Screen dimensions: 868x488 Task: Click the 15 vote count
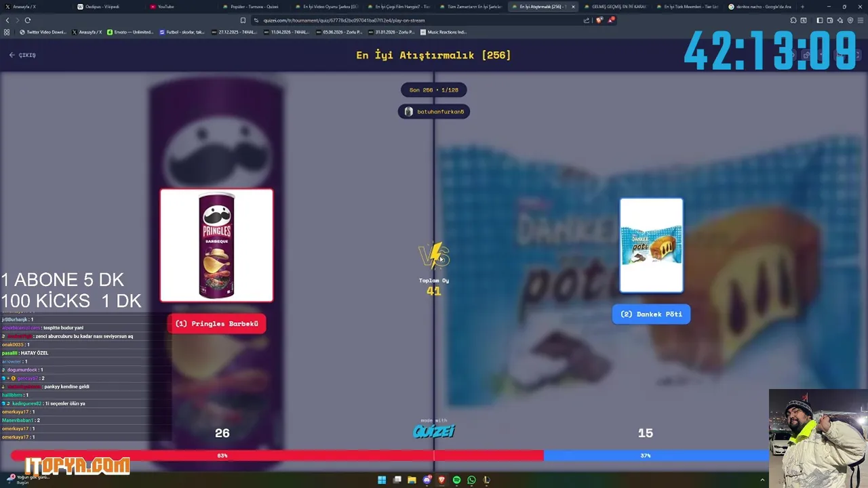pos(645,433)
